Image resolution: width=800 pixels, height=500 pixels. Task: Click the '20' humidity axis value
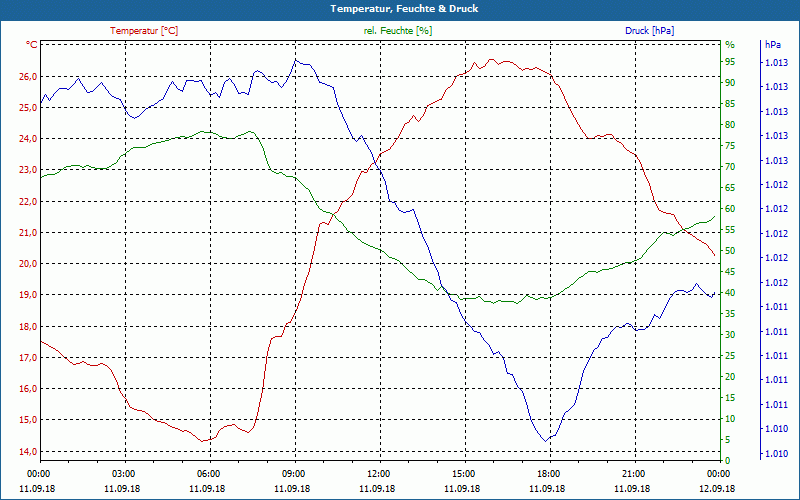730,377
